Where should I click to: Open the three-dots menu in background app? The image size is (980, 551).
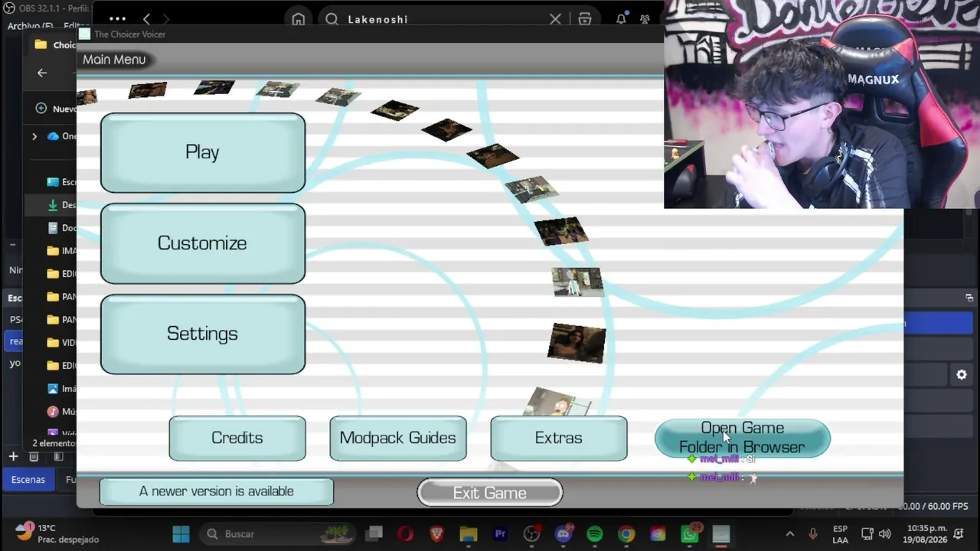(117, 19)
